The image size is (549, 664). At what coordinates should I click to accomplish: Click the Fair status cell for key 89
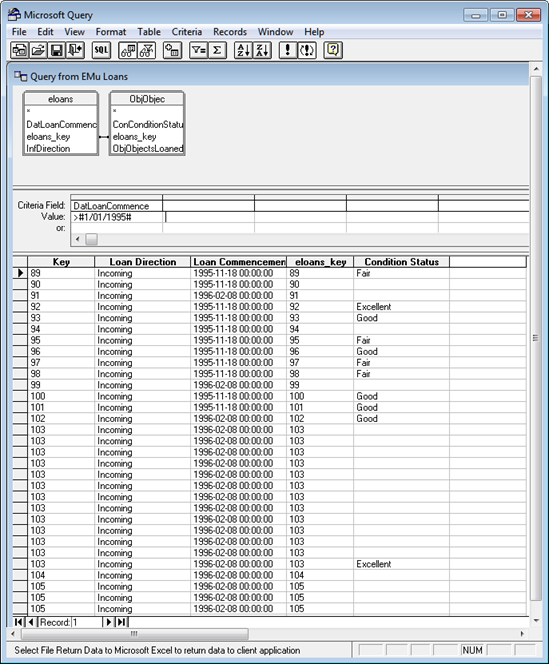click(x=402, y=273)
